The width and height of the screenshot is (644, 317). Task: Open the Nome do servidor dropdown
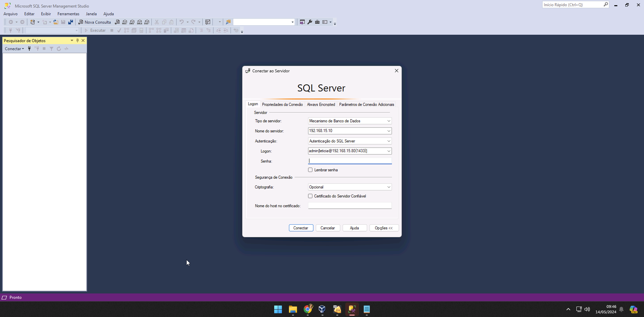pyautogui.click(x=389, y=131)
